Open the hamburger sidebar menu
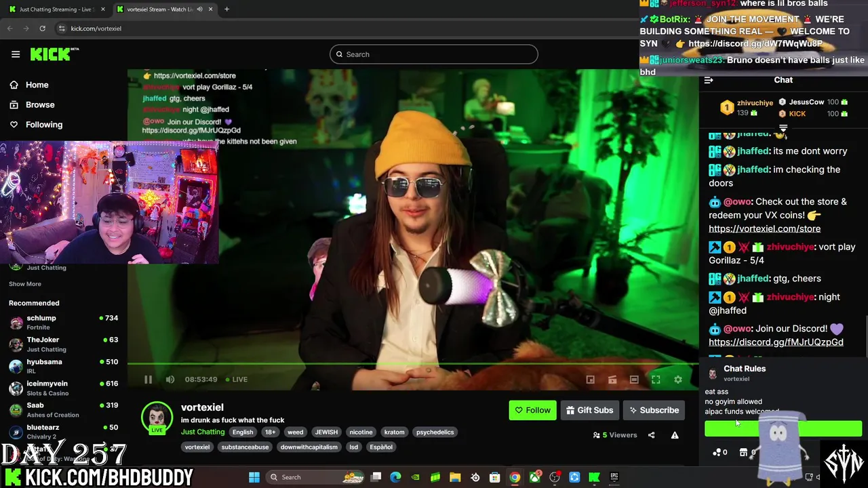This screenshot has height=488, width=868. click(16, 54)
